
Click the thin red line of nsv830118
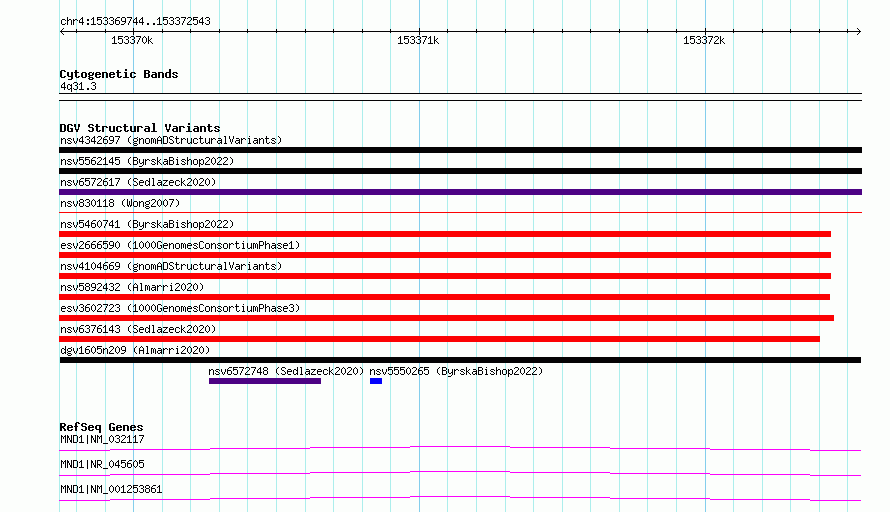tap(460, 212)
